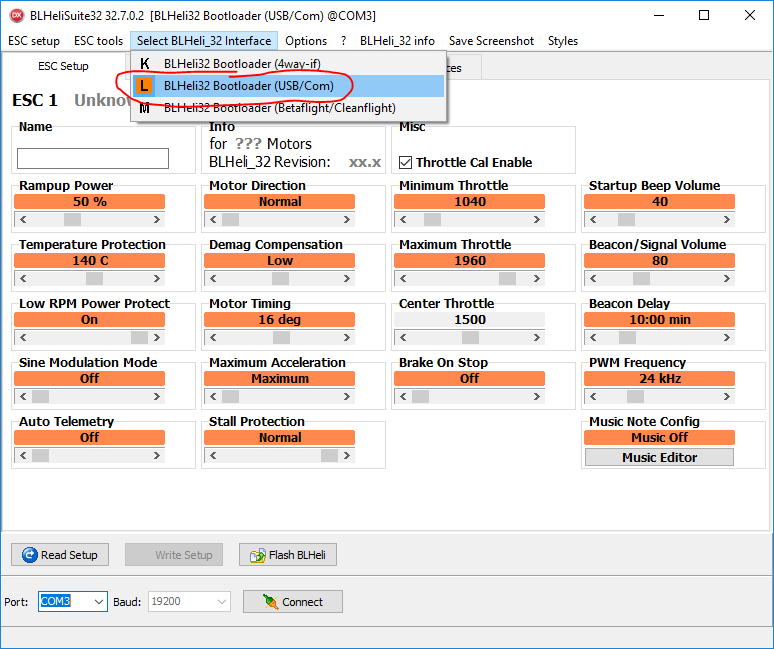Click the 24 kHz PWM value
The image size is (774, 649).
tap(659, 379)
